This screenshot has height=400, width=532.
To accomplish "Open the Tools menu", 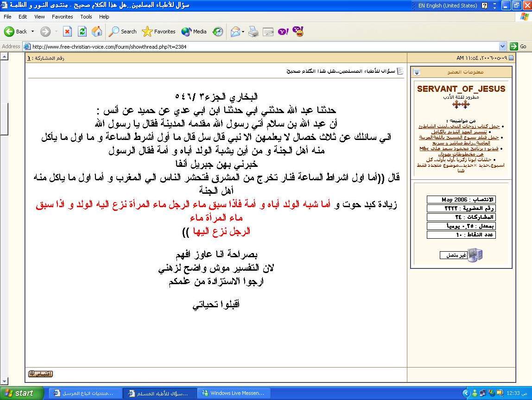I will tap(86, 17).
